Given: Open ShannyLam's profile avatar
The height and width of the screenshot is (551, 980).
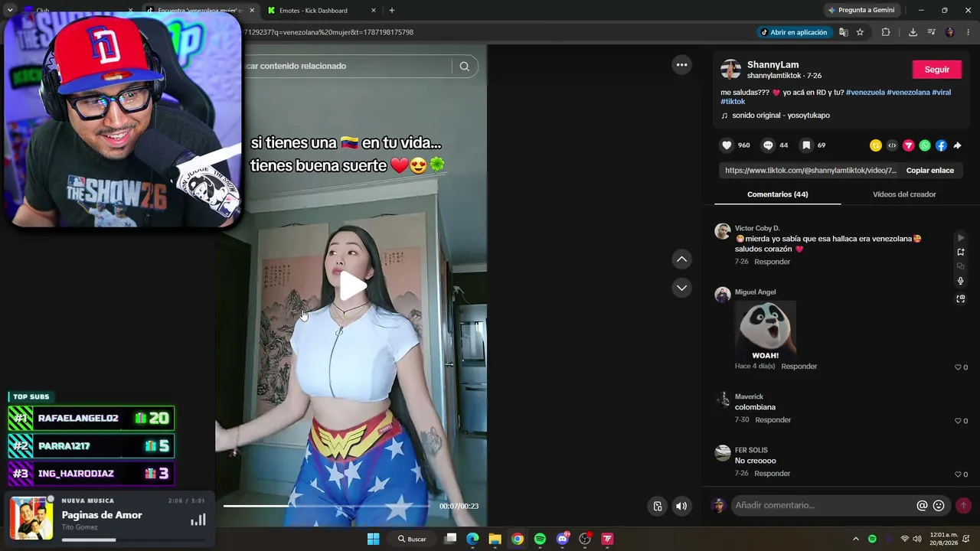Looking at the screenshot, I should click(731, 70).
